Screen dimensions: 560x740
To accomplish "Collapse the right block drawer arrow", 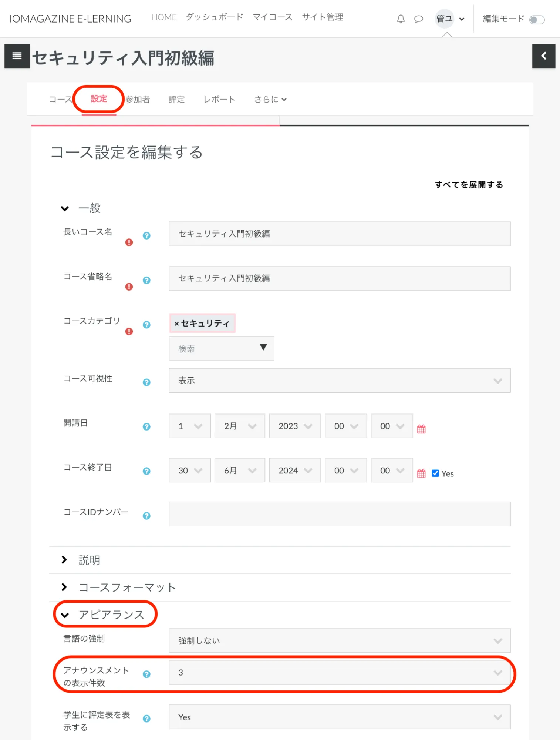I will (x=543, y=56).
